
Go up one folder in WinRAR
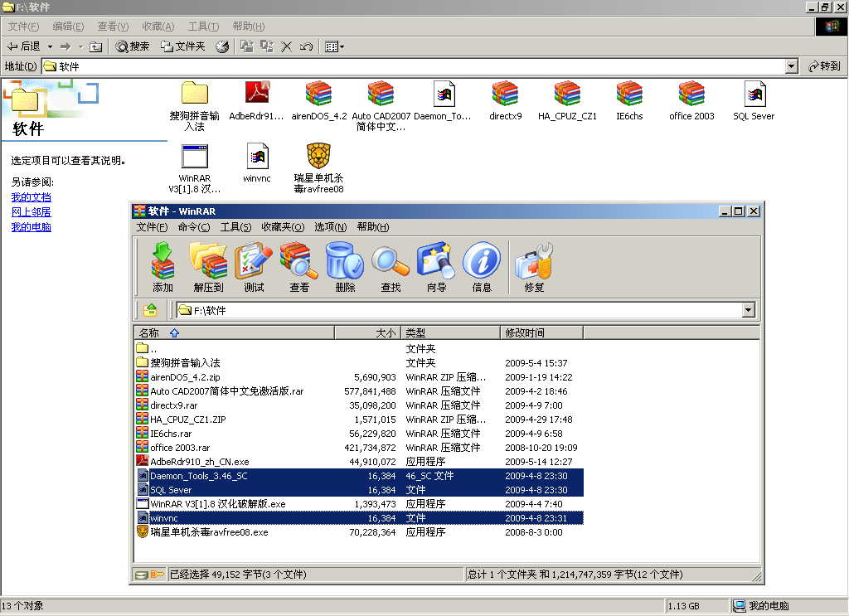151,310
